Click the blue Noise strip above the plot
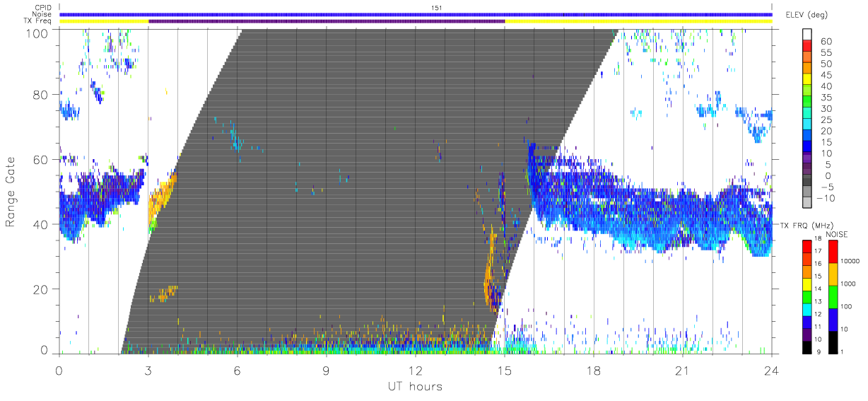The width and height of the screenshot is (868, 401). coord(416,14)
